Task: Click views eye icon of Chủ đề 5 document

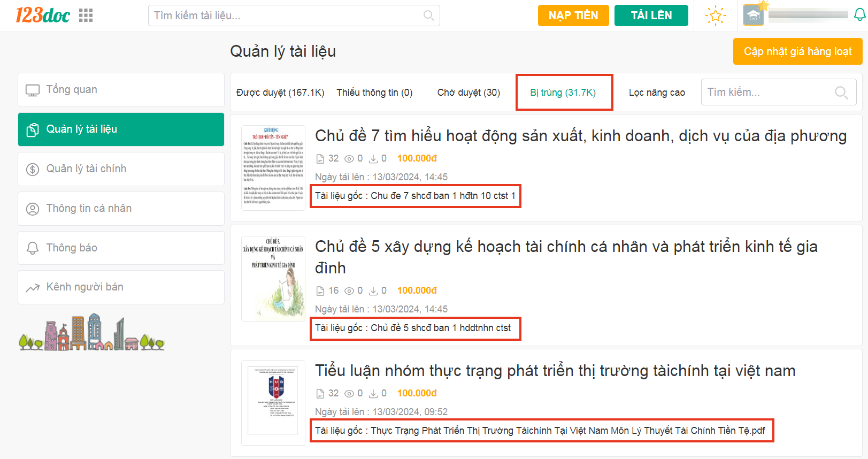Action: tap(349, 291)
